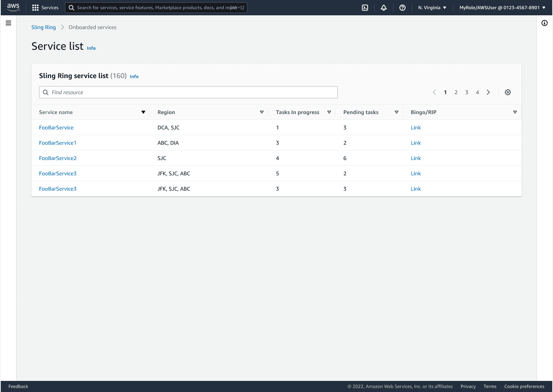
Task: Select the DCA, SJC region cell
Action: coord(169,127)
